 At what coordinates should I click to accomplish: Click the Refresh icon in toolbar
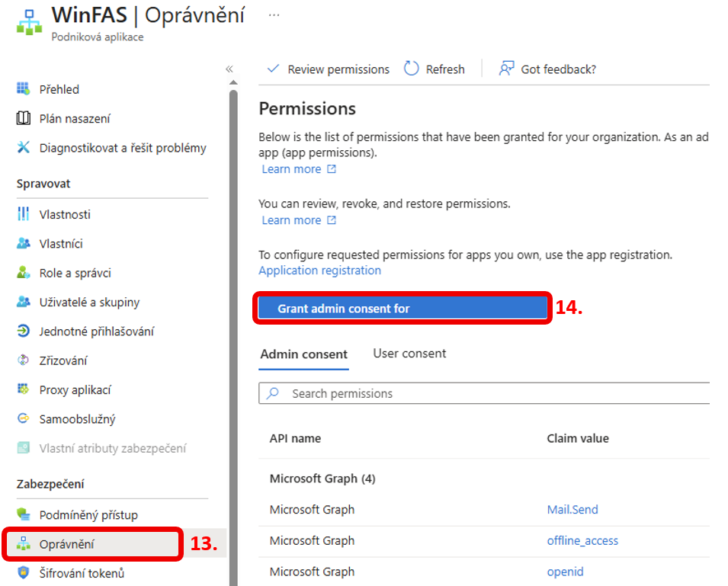pos(412,69)
